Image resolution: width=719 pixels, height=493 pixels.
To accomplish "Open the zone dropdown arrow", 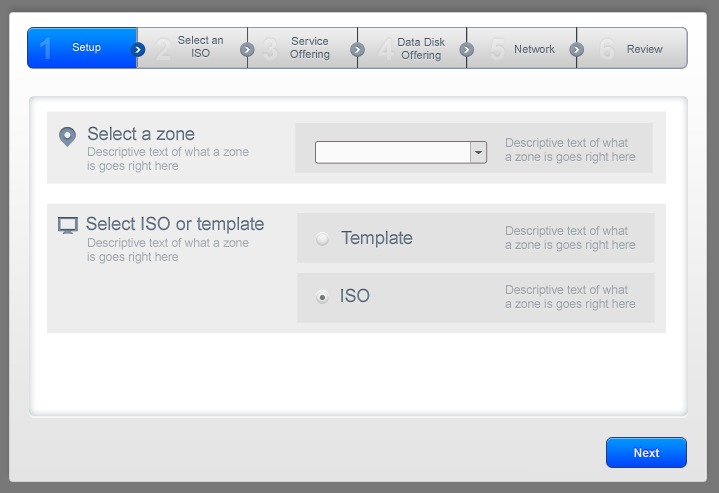I will (478, 152).
